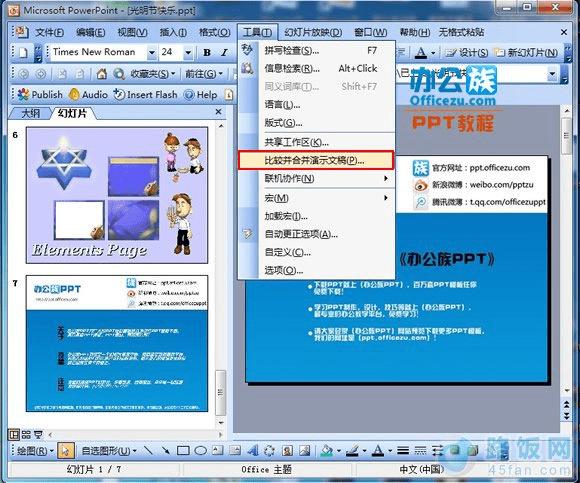Choose 拼写检查(S)... from the Tools menu
This screenshot has height=483, width=580.
317,50
